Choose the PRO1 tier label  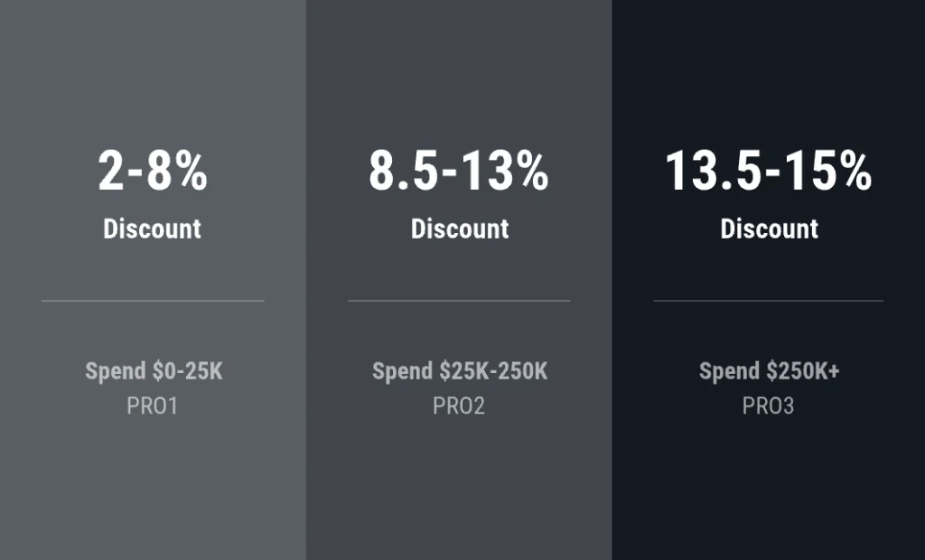(x=152, y=406)
